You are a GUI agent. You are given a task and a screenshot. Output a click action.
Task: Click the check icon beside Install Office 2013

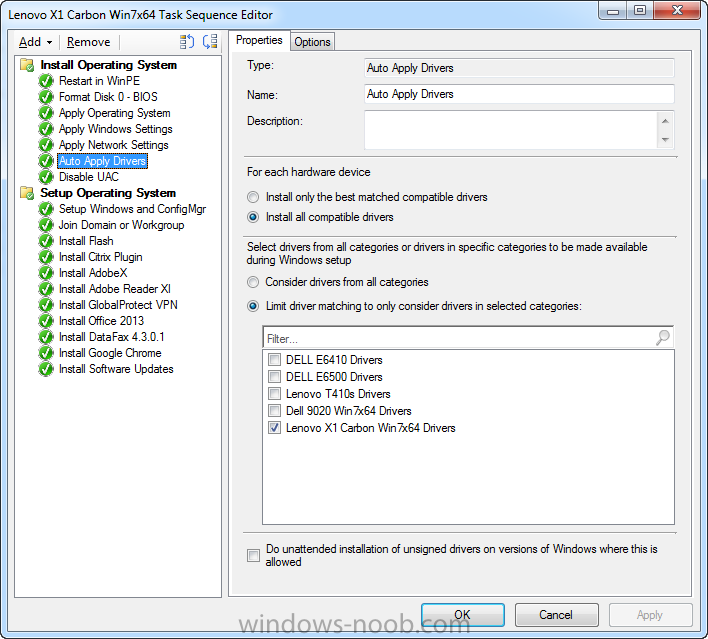point(46,321)
